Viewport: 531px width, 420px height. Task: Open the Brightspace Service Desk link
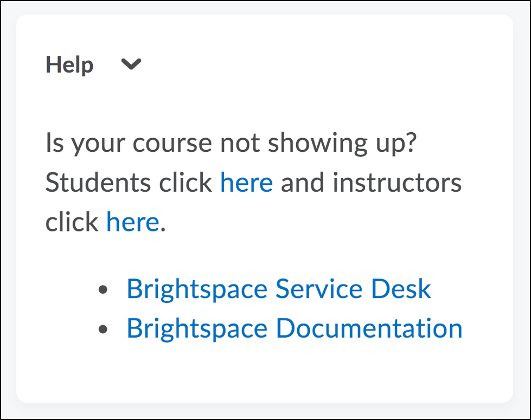[x=278, y=288]
